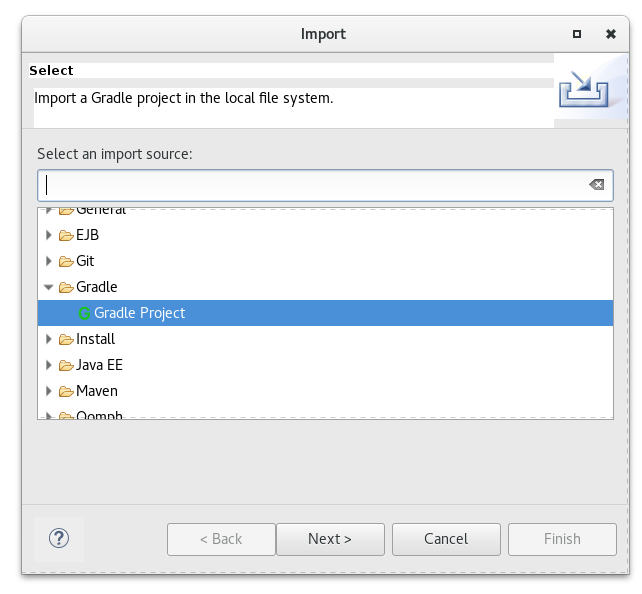The height and width of the screenshot is (594, 642).
Task: Click the EJB folder icon
Action: point(66,235)
